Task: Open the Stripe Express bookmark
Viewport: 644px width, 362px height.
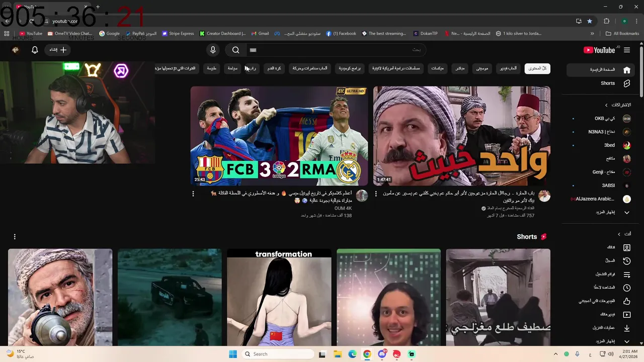Action: (177, 34)
